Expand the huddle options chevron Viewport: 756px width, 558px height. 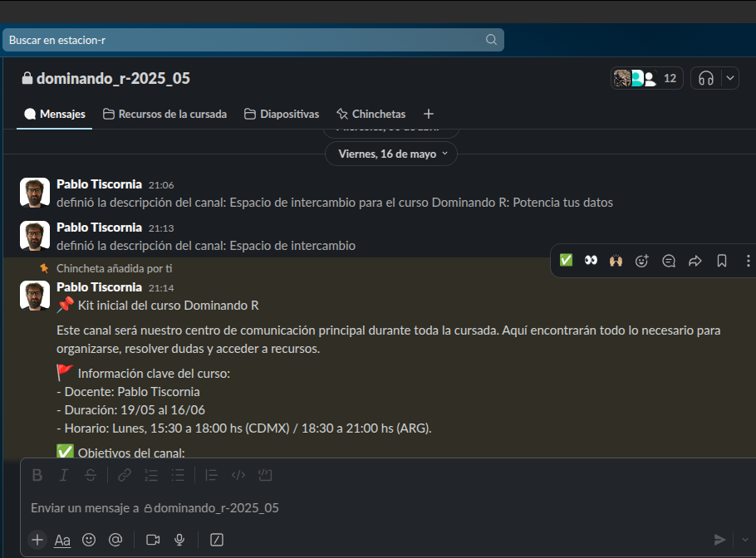[729, 79]
